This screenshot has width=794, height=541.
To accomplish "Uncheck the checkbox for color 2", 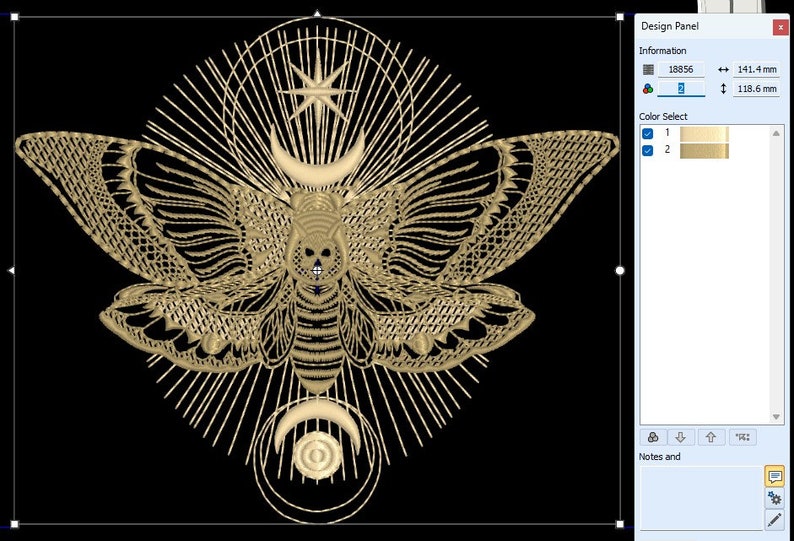I will pos(648,150).
